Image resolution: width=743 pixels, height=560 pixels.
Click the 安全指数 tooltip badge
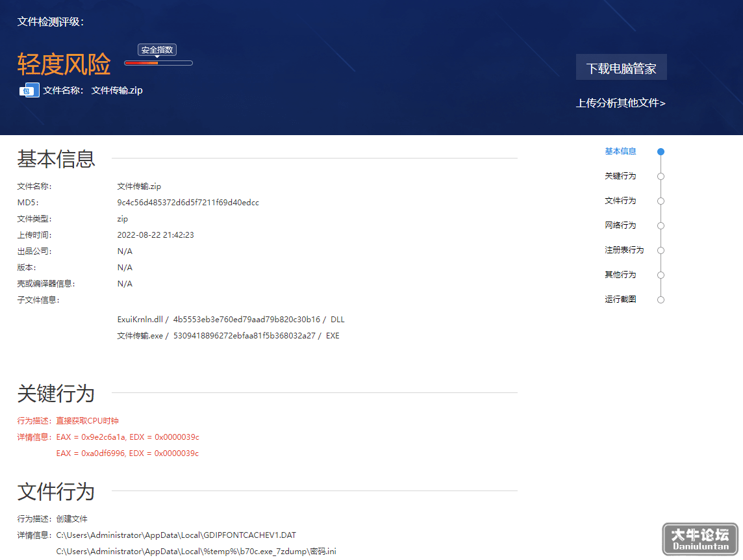[x=157, y=50]
